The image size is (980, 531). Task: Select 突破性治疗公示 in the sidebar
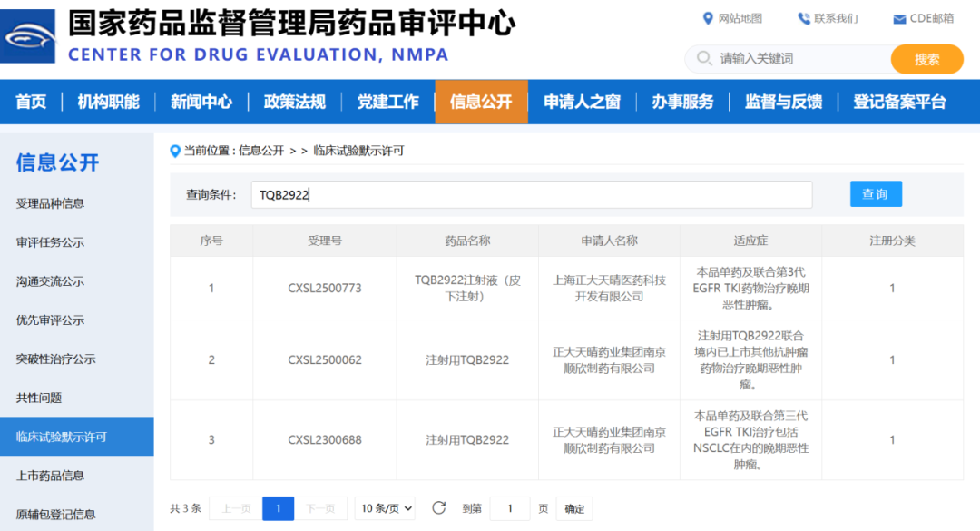pos(55,359)
